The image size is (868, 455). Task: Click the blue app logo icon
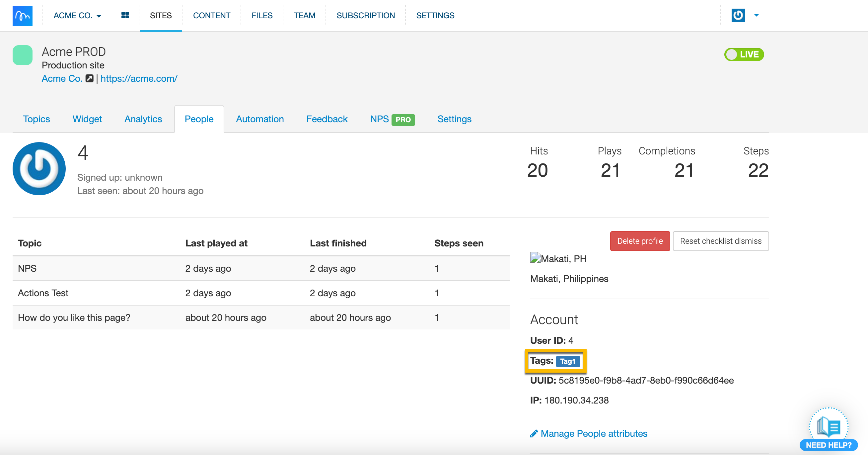click(x=22, y=16)
